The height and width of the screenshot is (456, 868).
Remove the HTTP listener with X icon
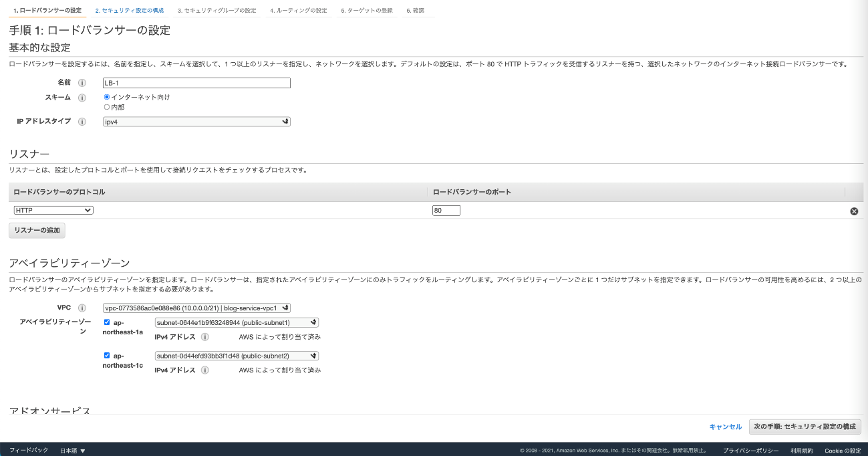[854, 211]
